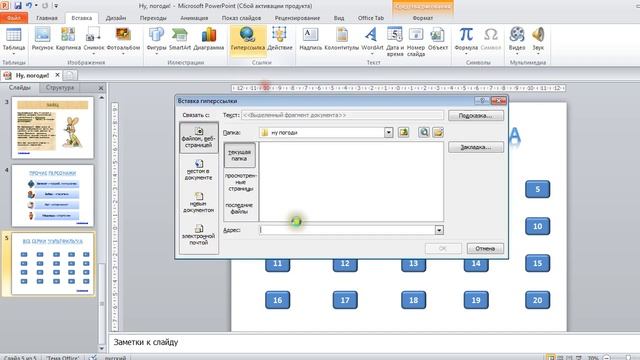Open the Рецензирование tab
The height and width of the screenshot is (360, 640).
coord(297,18)
